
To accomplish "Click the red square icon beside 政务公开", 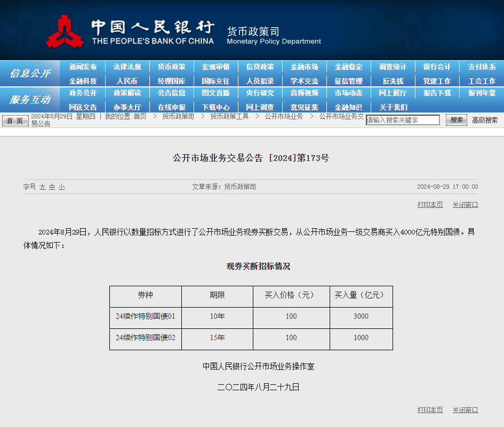I will tap(67, 94).
